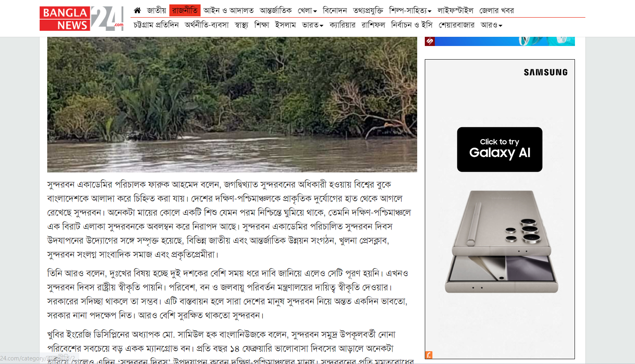This screenshot has width=635, height=364.
Task: Go to চট্টগ্রাম প্রতিদিন page
Action: pyautogui.click(x=156, y=25)
